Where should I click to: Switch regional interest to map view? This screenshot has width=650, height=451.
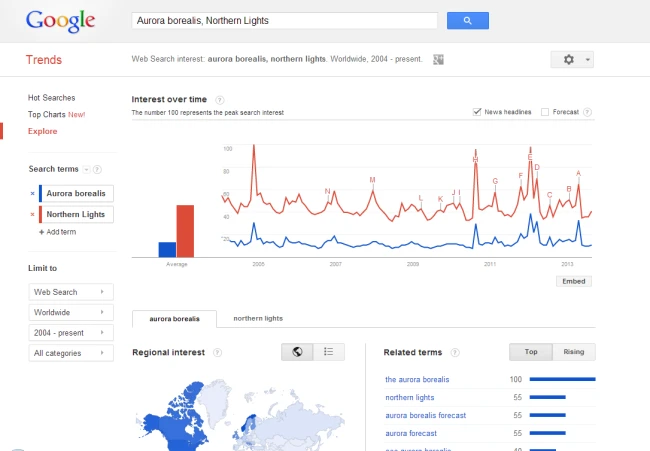pos(297,352)
